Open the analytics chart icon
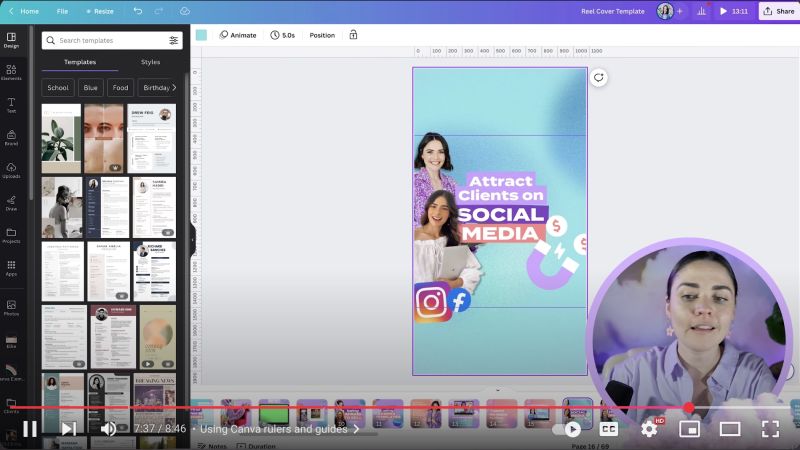Screen dimensions: 800x450 click(702, 11)
